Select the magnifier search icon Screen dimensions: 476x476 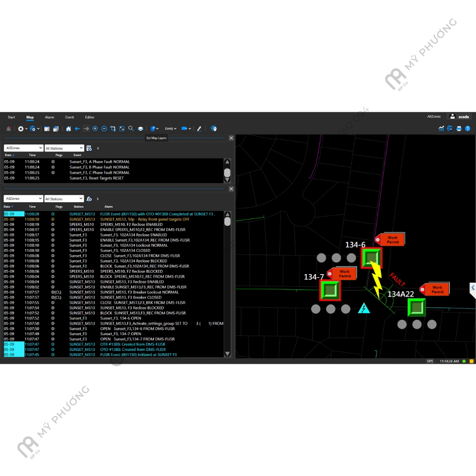tap(131, 129)
